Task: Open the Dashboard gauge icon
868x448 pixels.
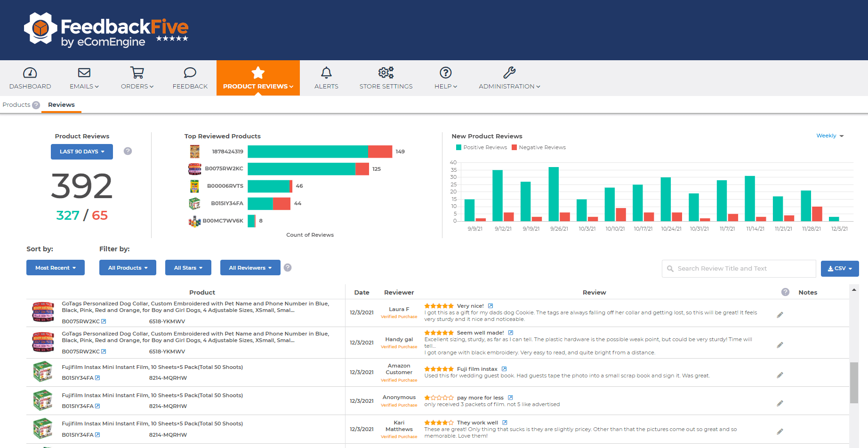Action: (30, 72)
